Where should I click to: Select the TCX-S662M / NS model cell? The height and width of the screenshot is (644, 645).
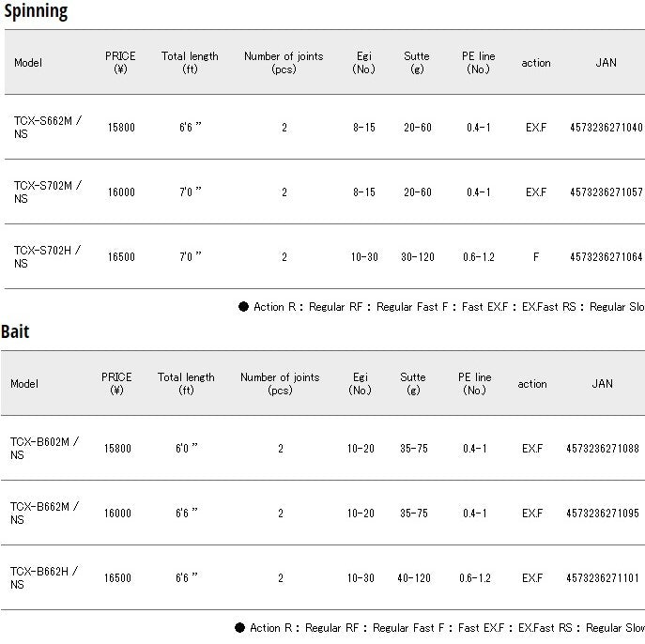point(47,127)
